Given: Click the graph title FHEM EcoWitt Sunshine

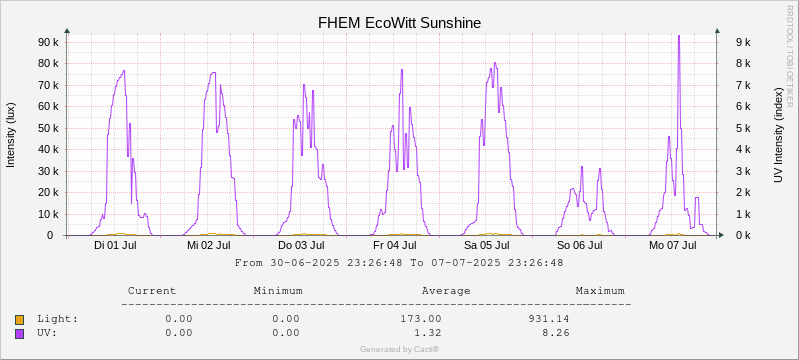Looking at the screenshot, I should tap(400, 23).
